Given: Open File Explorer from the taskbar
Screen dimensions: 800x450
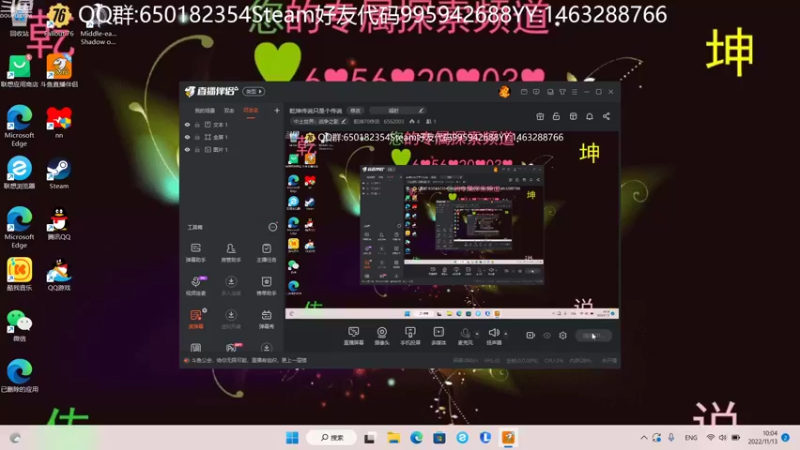Looking at the screenshot, I should [x=393, y=438].
